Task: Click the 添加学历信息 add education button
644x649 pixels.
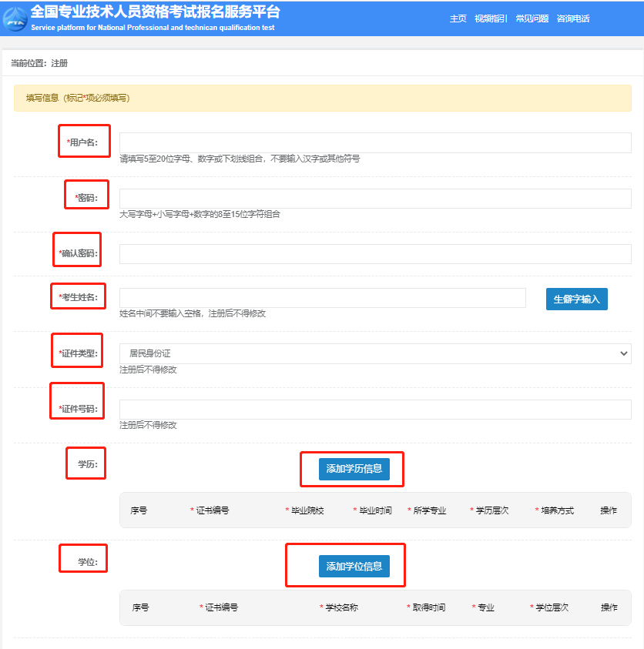Action: (x=352, y=469)
